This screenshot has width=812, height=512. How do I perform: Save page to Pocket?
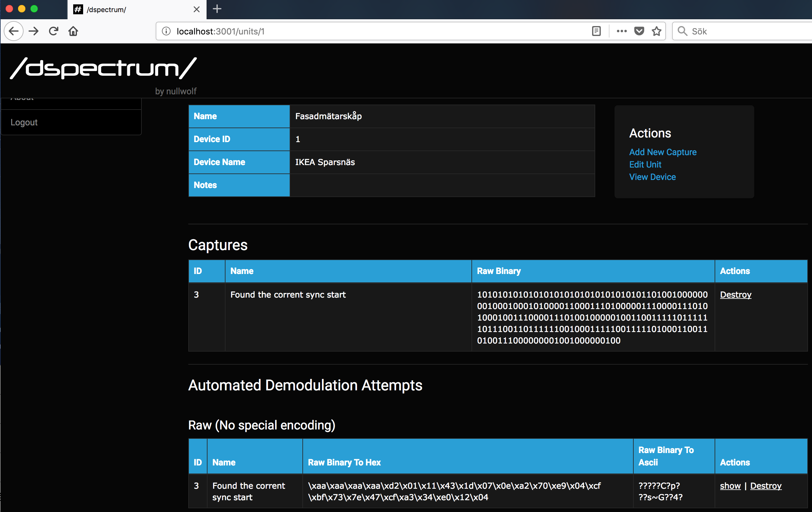click(639, 31)
